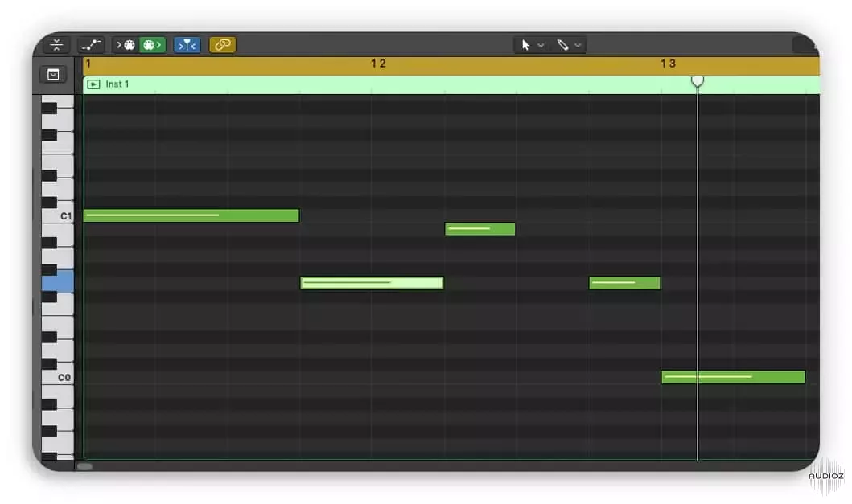Expand the local inspector disclosure button

point(53,75)
